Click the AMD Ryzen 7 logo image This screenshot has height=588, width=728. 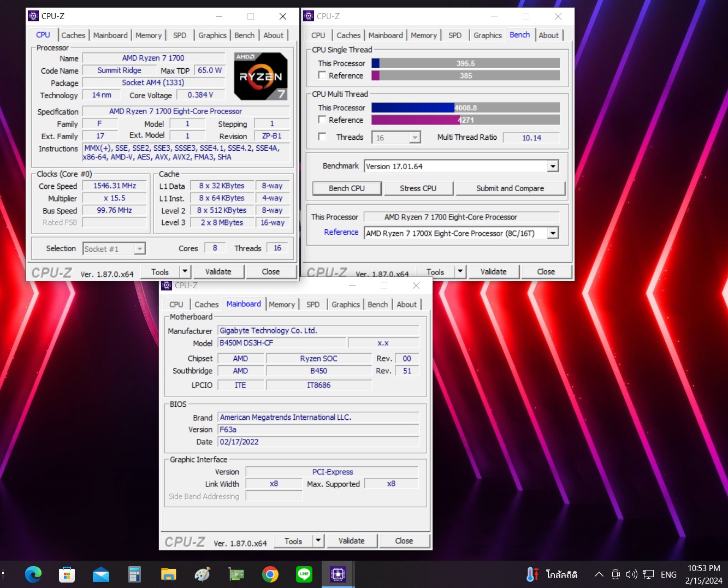click(x=261, y=76)
